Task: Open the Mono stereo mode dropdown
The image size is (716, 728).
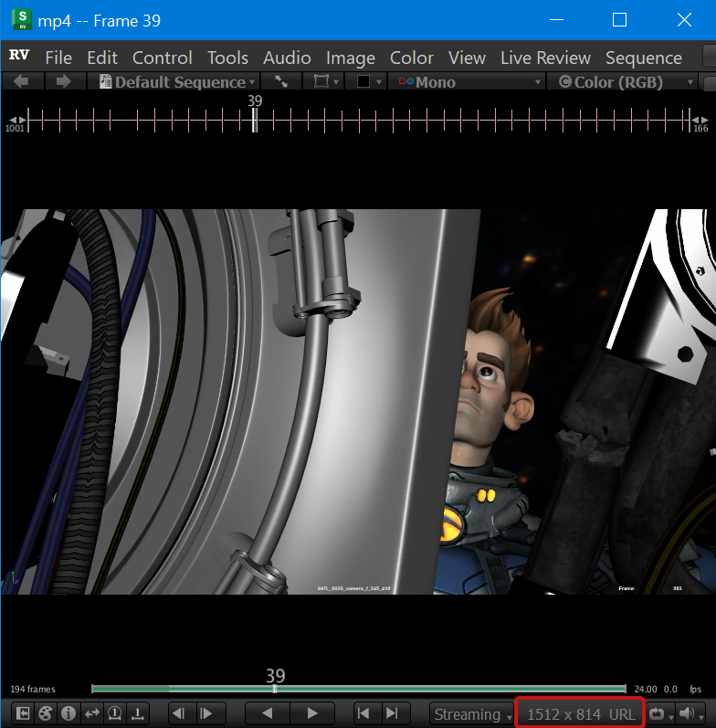Action: [466, 81]
